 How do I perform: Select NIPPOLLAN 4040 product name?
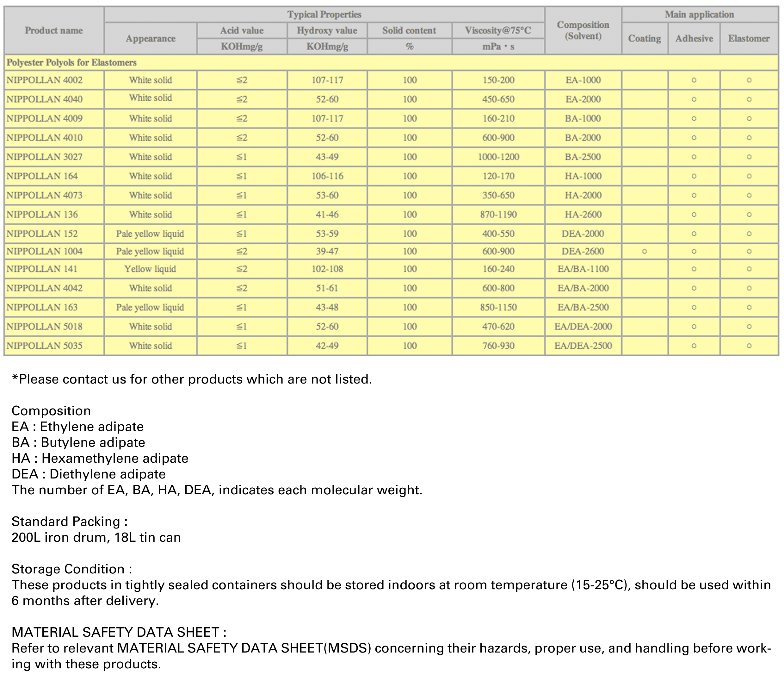45,99
